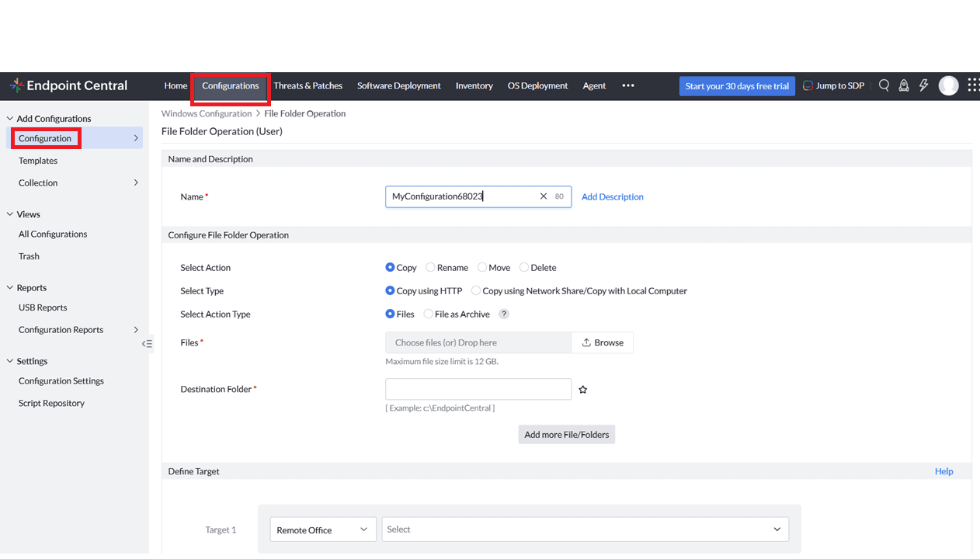Go to the Home tab
980x559 pixels.
click(x=175, y=85)
